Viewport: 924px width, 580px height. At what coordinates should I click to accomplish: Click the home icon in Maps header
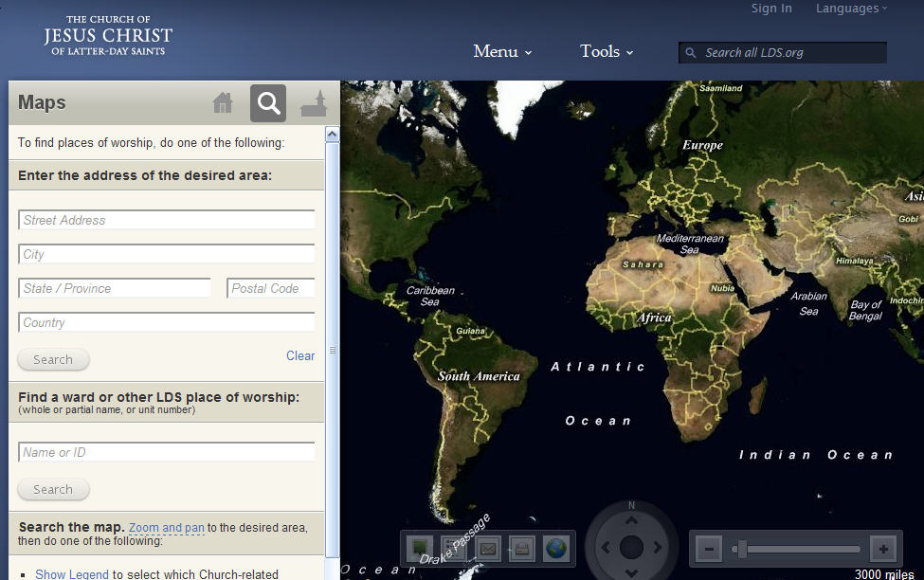point(223,103)
